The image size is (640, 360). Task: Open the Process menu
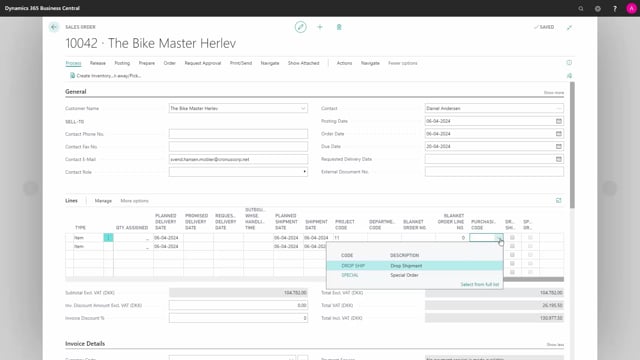[x=73, y=63]
